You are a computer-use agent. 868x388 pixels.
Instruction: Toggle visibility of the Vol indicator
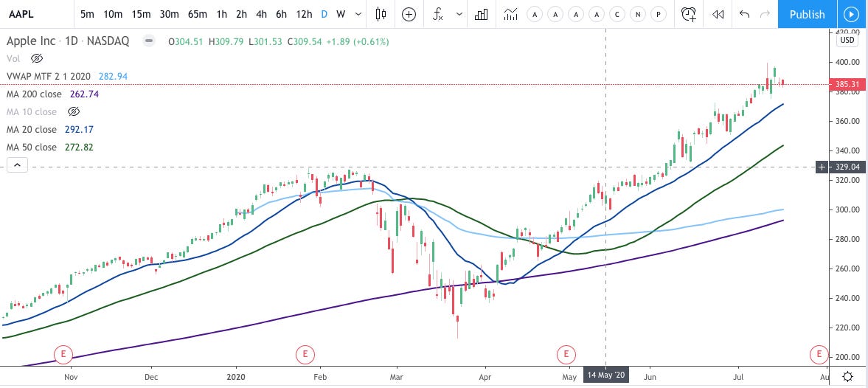tap(37, 58)
